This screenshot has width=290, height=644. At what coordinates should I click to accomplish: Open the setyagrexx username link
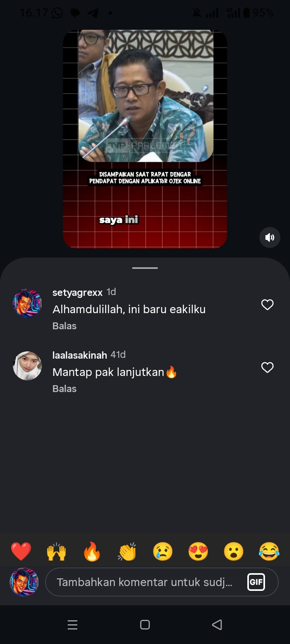(77, 293)
